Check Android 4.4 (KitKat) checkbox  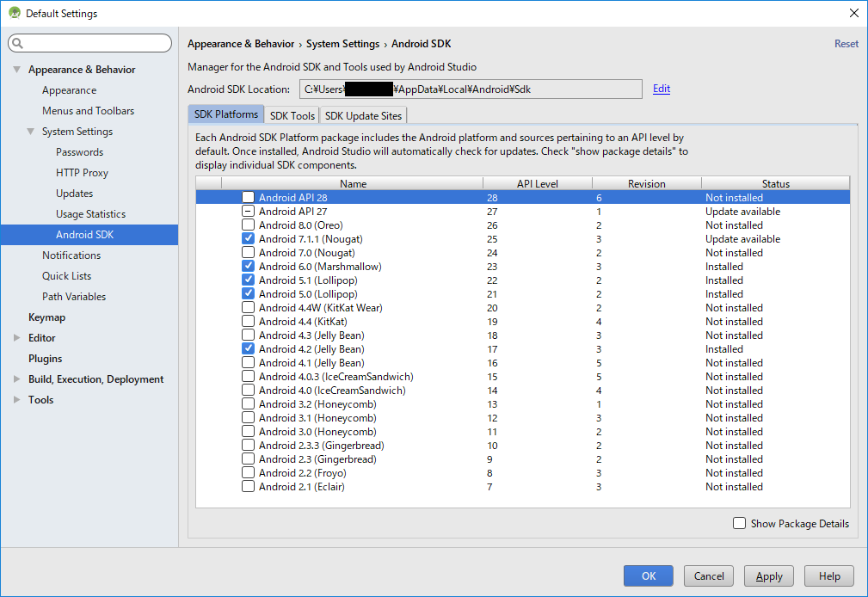point(248,321)
